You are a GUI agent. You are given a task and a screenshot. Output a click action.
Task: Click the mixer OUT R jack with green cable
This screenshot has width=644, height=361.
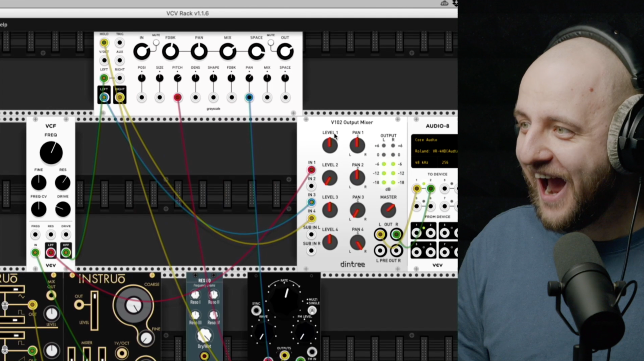(x=396, y=234)
